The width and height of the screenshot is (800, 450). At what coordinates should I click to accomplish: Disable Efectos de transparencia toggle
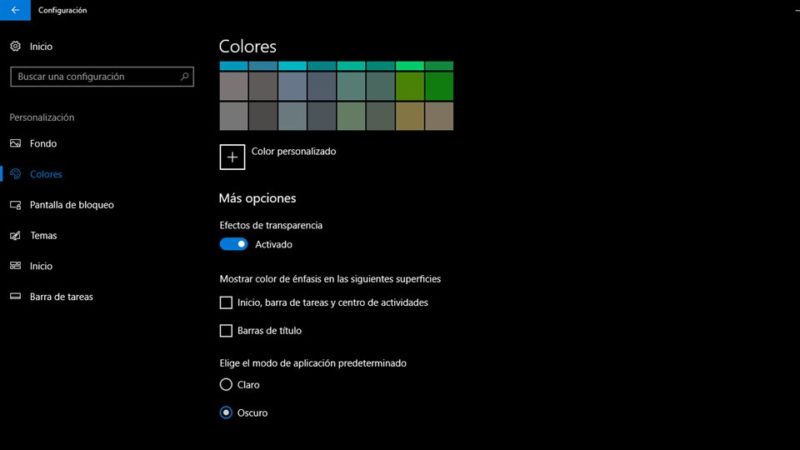pyautogui.click(x=233, y=244)
